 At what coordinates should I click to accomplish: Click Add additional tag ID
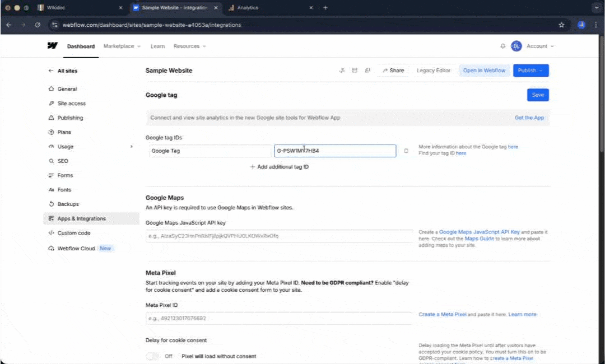coord(280,166)
